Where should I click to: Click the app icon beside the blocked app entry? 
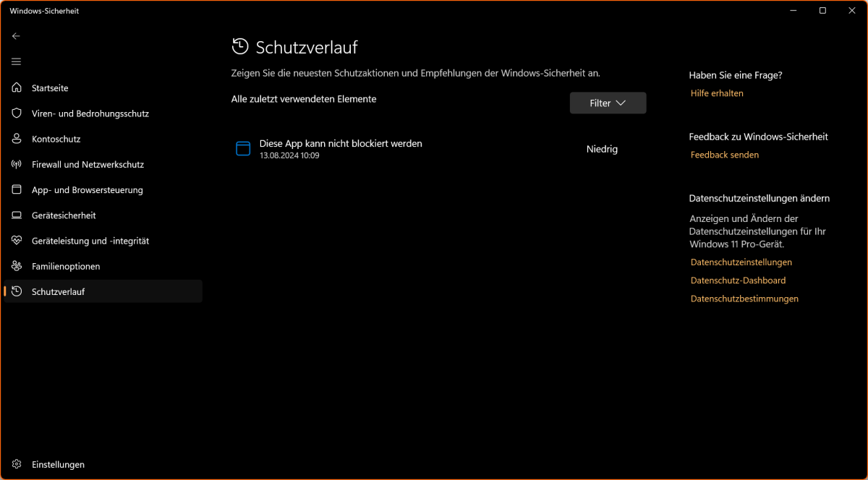click(243, 148)
